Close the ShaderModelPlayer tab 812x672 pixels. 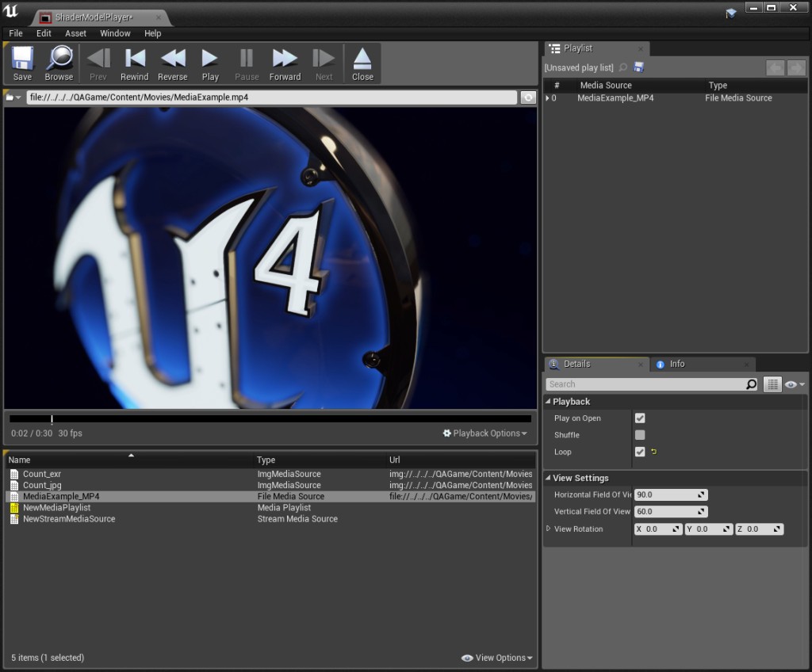point(159,17)
